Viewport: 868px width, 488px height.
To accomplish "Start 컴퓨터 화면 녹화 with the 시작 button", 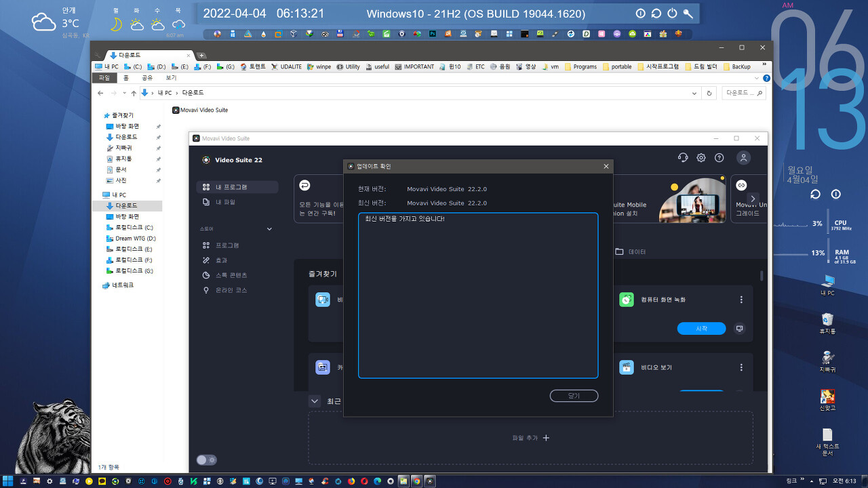I will coord(701,328).
